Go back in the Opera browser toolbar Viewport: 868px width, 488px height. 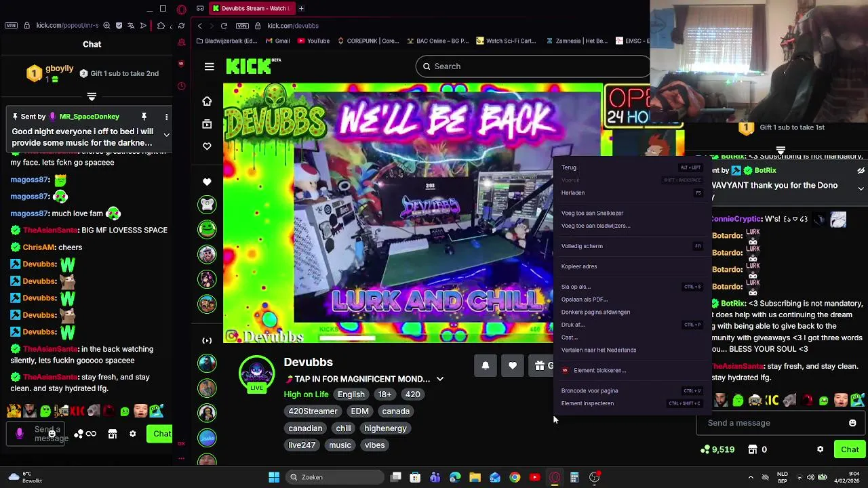(x=199, y=26)
